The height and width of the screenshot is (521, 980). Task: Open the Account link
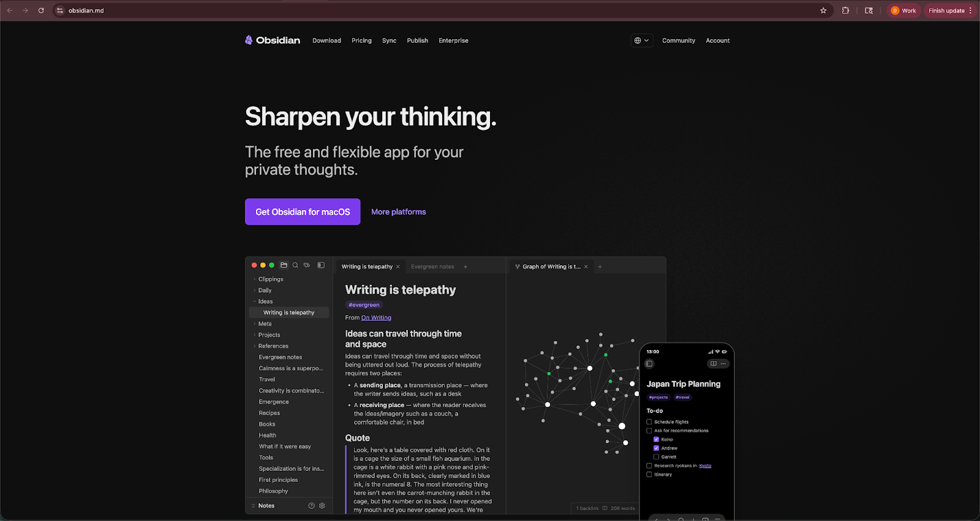718,40
